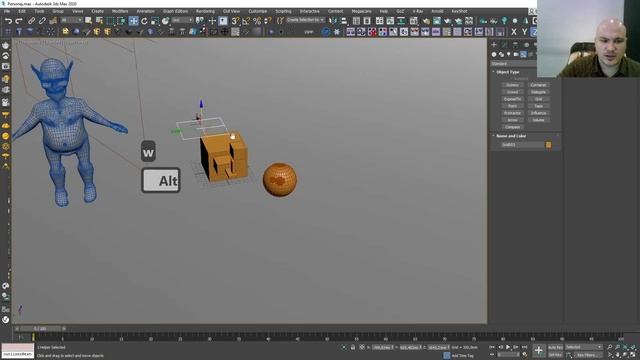Click the Tape helper button
Screen dimensions: 640x360
[538, 106]
